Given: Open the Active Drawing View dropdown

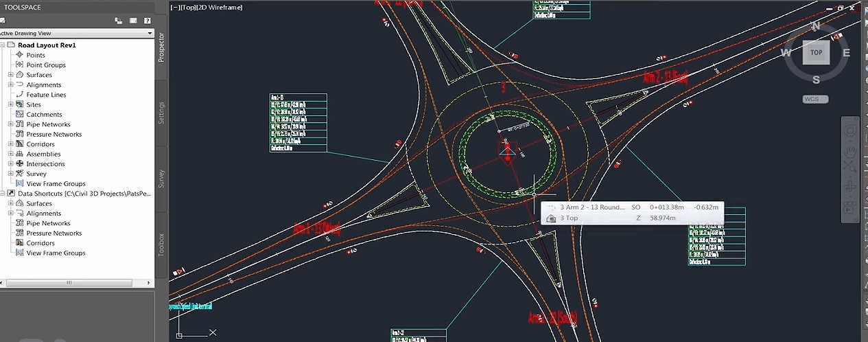Looking at the screenshot, I should (150, 33).
